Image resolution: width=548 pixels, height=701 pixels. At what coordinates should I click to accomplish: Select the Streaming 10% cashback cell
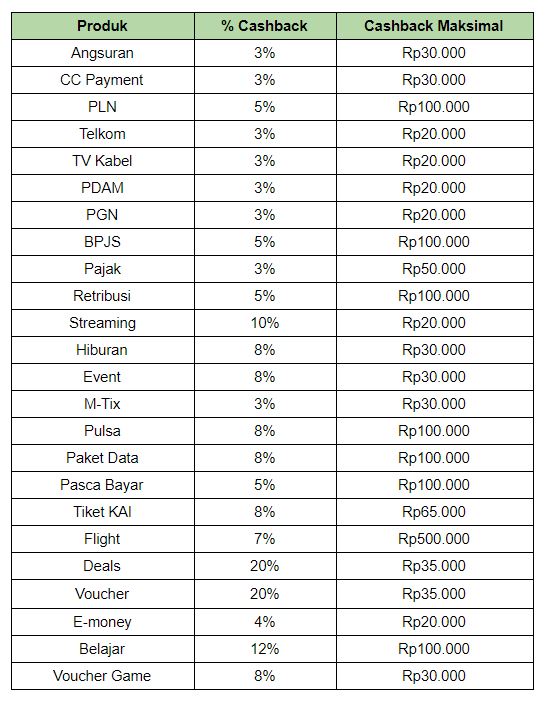click(x=265, y=323)
